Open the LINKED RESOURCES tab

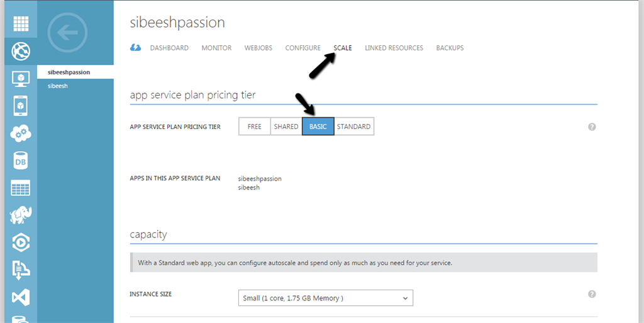[x=394, y=48]
